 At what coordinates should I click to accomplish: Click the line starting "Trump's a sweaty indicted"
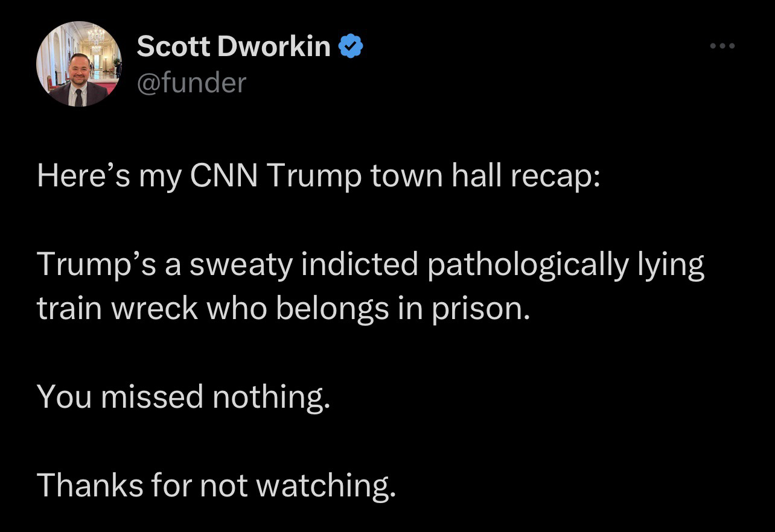pyautogui.click(x=371, y=266)
